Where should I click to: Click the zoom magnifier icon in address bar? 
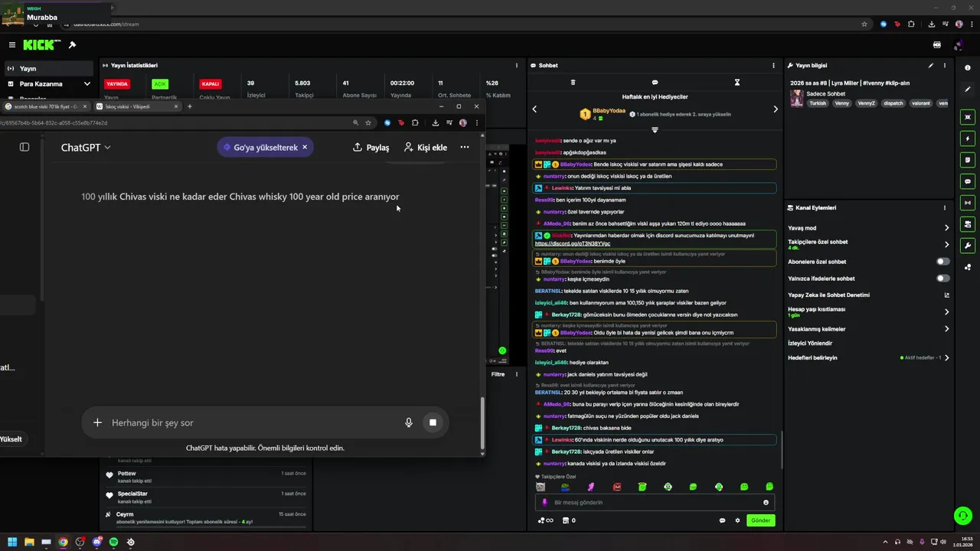356,122
